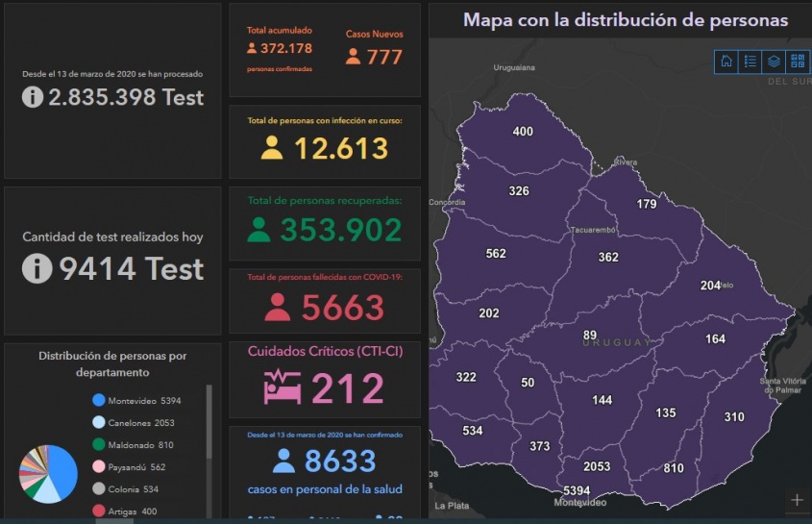
Task: Click the map region labeled 400
Action: pyautogui.click(x=523, y=132)
